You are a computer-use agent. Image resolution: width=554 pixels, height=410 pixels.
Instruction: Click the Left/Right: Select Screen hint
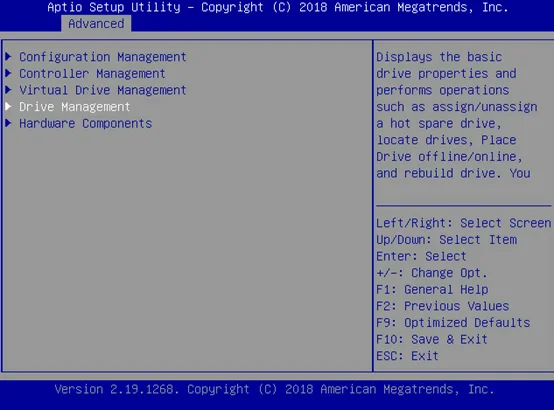pyautogui.click(x=464, y=223)
